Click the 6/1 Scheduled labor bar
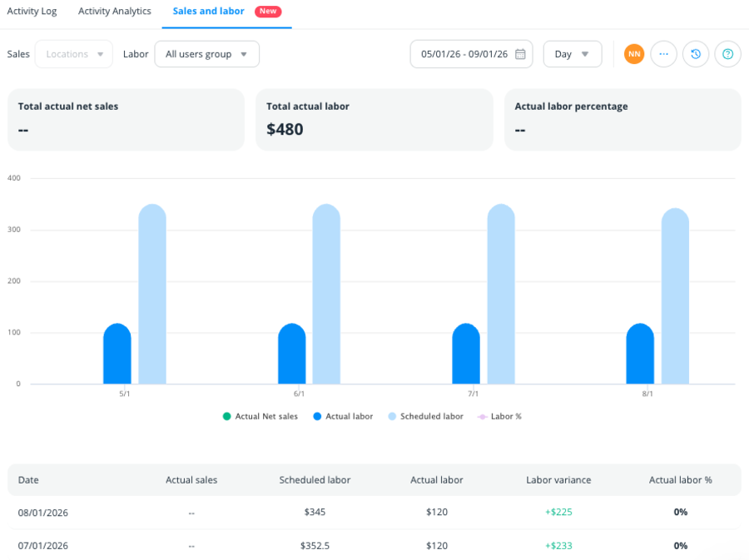 tap(326, 294)
